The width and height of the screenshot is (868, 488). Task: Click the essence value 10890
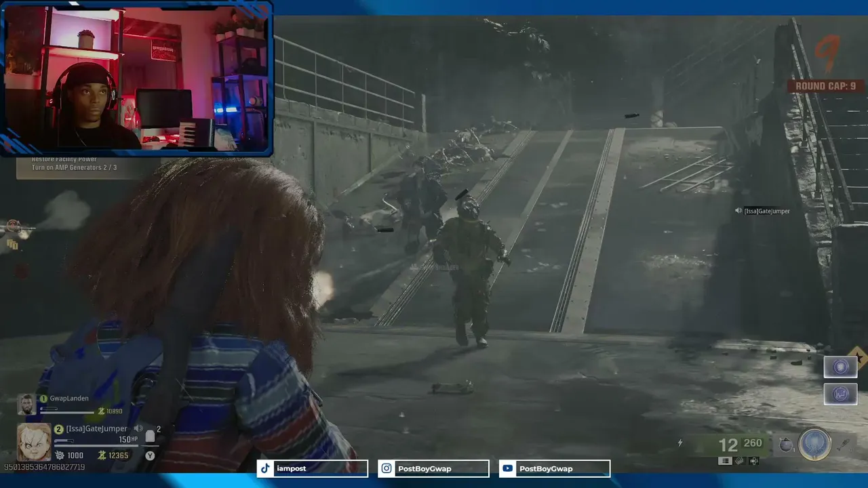tap(114, 411)
